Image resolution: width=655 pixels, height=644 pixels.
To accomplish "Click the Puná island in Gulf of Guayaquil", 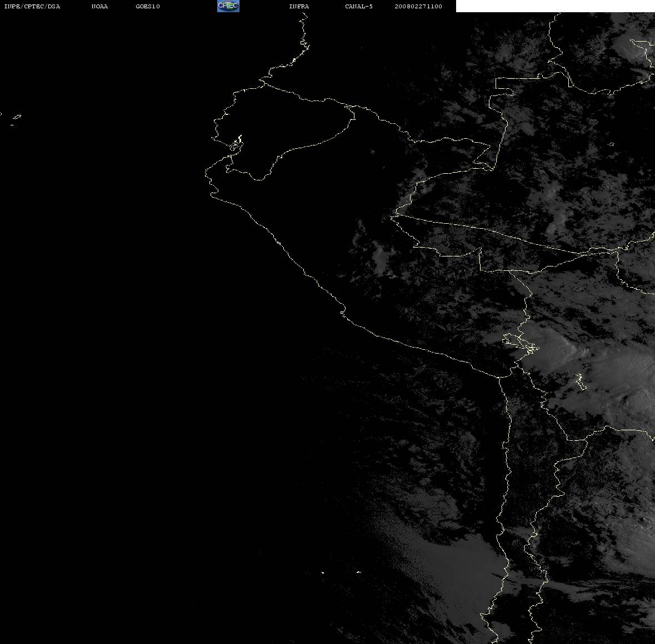I will tap(236, 144).
